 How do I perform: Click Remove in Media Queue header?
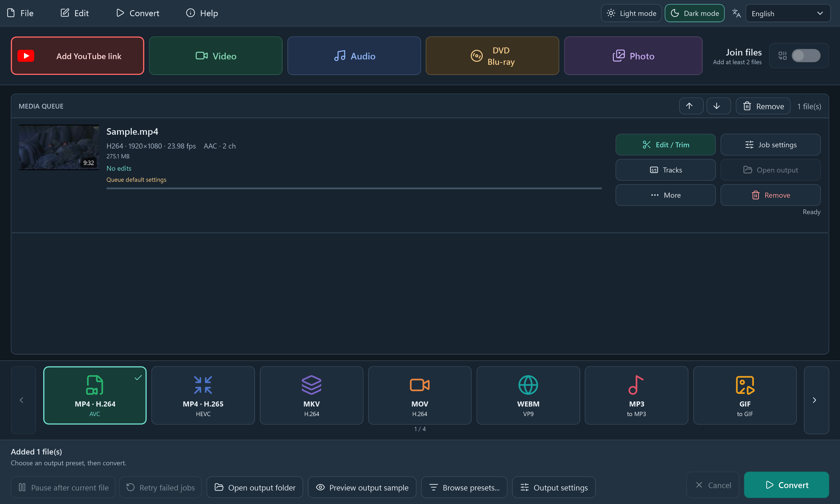coord(763,106)
